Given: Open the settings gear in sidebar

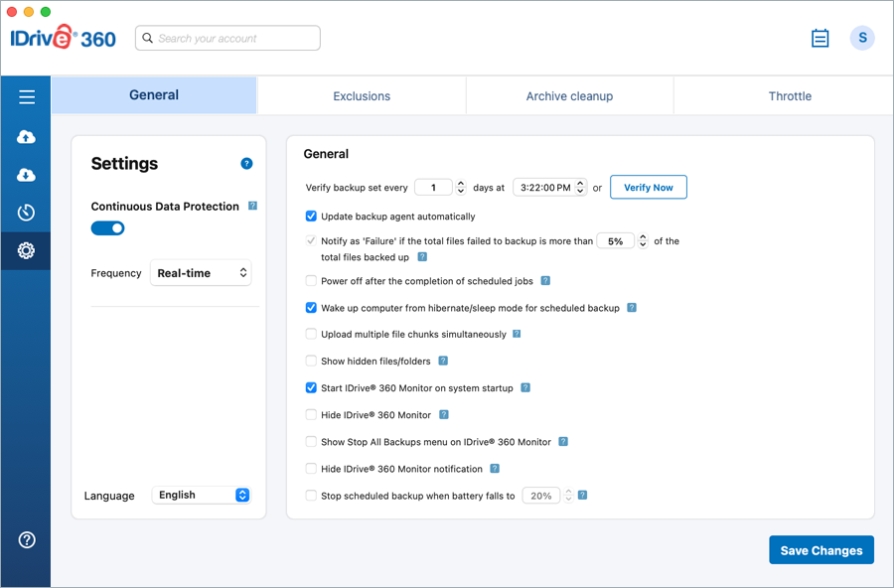Looking at the screenshot, I should 27,251.
